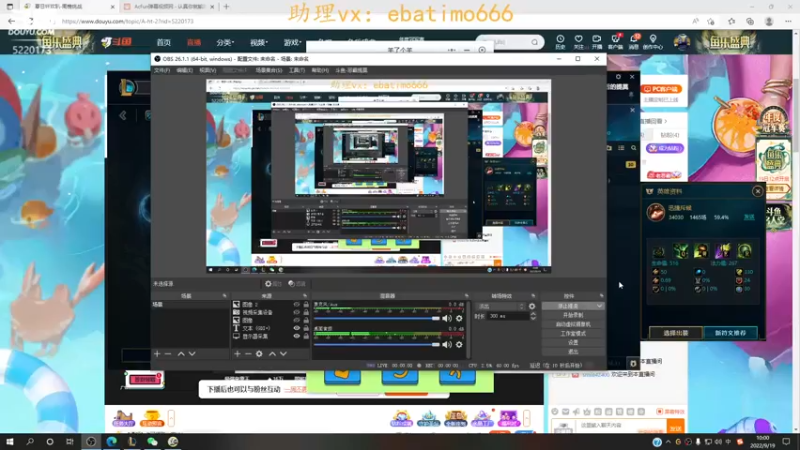Pop out the audio mixer dock
The image size is (800, 450).
pyautogui.click(x=466, y=296)
